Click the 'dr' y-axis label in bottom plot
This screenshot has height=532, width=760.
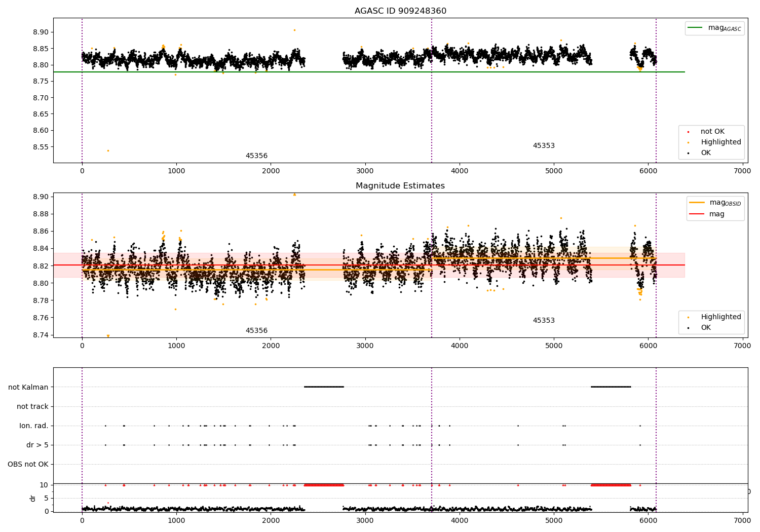tap(33, 498)
